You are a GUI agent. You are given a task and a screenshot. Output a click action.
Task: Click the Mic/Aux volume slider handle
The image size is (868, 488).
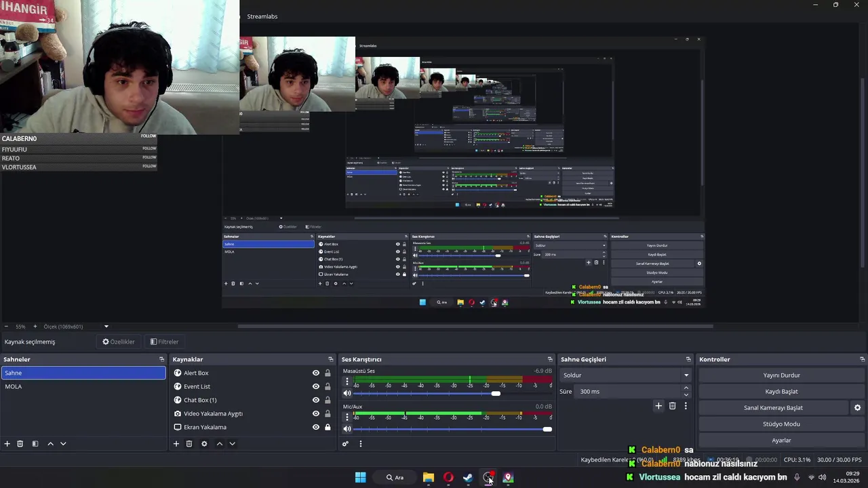click(547, 429)
